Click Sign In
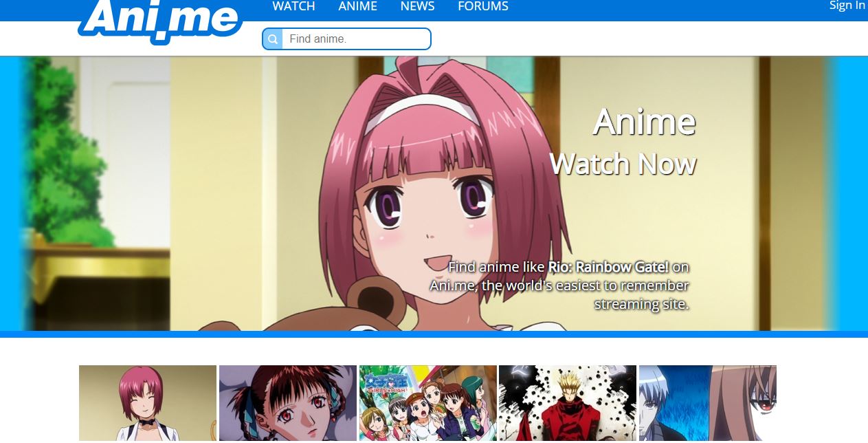868x443 pixels. tap(846, 6)
